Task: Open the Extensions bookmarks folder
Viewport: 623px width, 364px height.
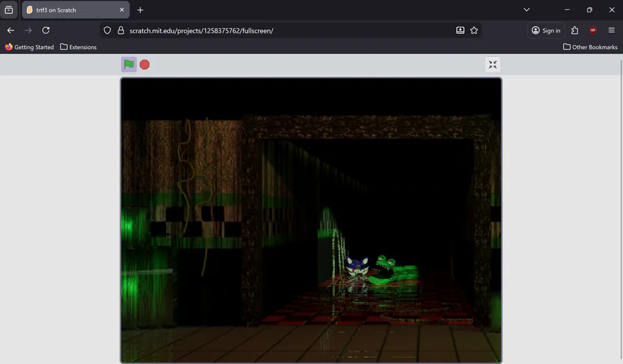Action: pos(78,47)
